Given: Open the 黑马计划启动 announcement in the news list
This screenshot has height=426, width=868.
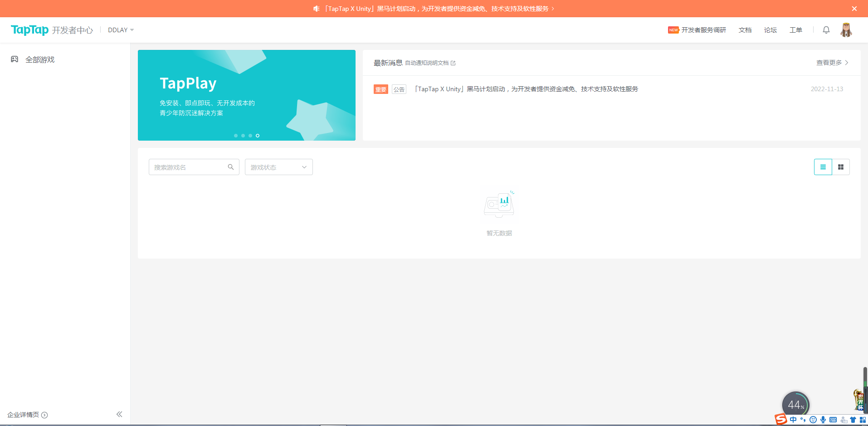Looking at the screenshot, I should (x=527, y=89).
